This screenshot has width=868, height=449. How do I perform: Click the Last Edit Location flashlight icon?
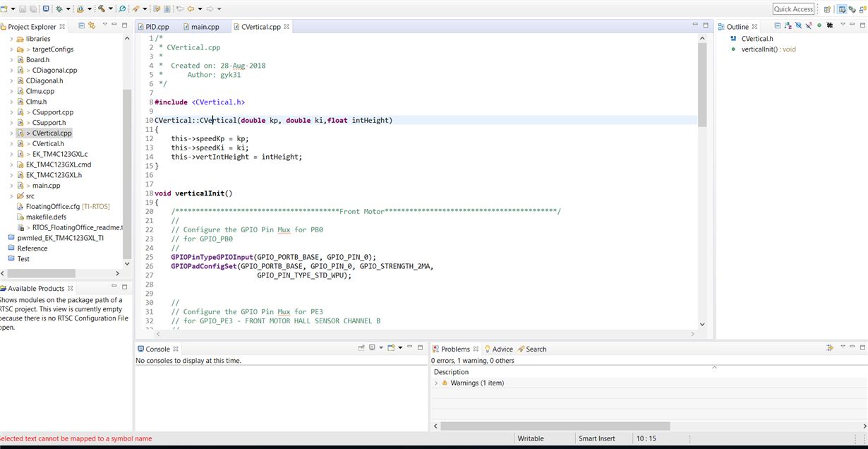tap(135, 8)
